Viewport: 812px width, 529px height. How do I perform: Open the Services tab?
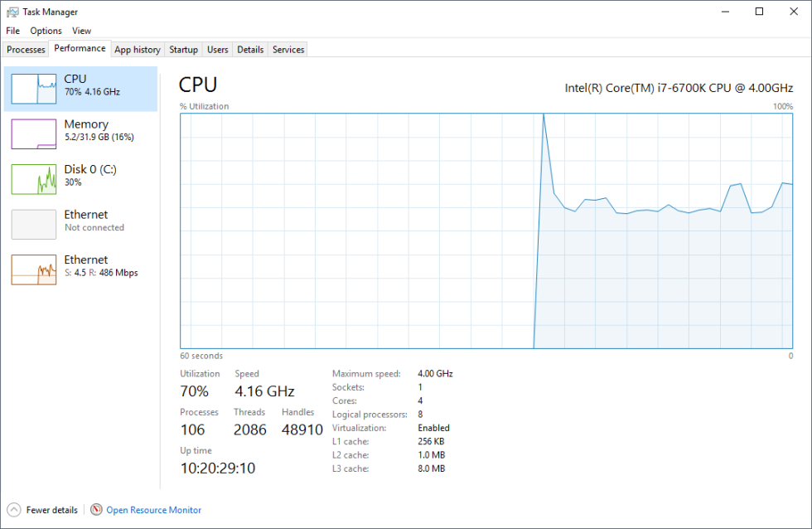[287, 49]
